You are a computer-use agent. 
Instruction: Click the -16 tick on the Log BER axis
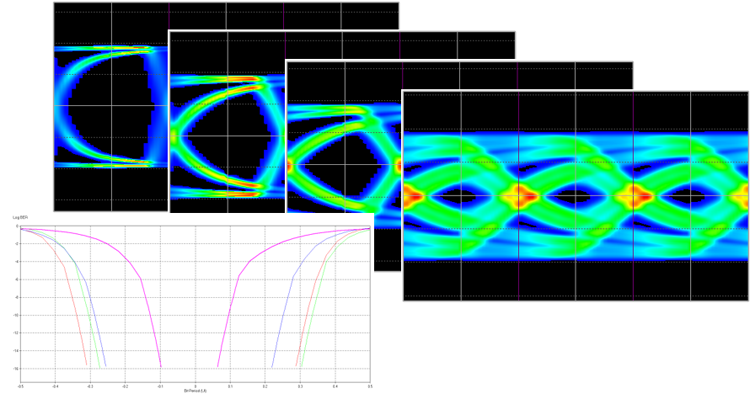pyautogui.click(x=16, y=368)
